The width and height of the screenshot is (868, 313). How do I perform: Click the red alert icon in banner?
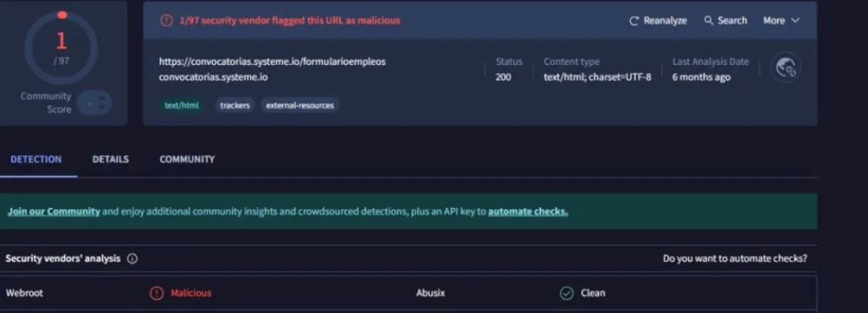(167, 21)
